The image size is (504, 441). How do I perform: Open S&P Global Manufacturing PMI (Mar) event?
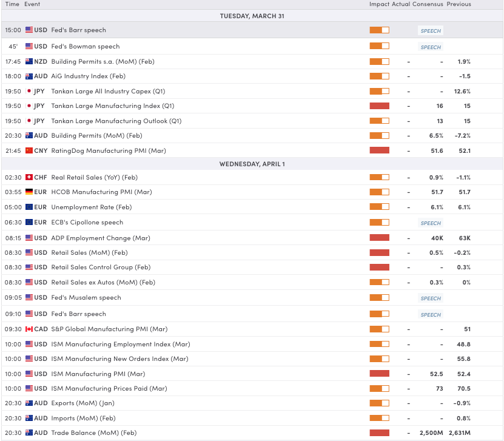point(109,329)
